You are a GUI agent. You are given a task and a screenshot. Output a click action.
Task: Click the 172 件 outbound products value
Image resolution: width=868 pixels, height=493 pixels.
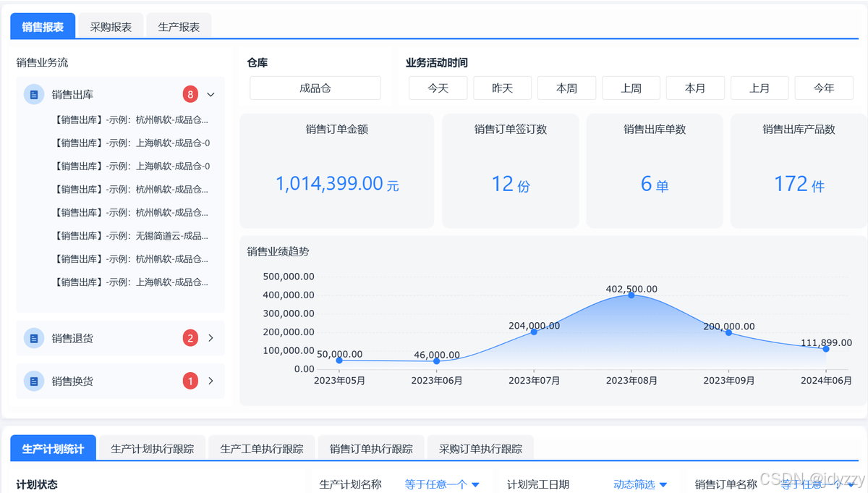[799, 184]
